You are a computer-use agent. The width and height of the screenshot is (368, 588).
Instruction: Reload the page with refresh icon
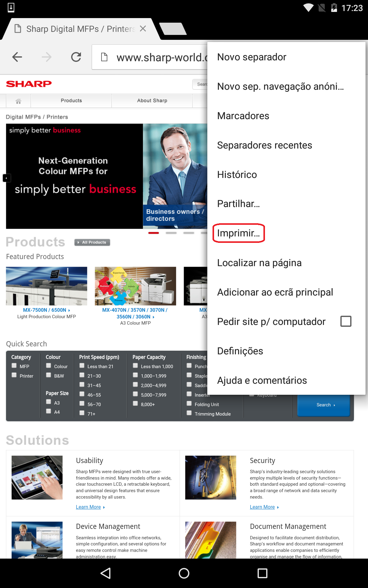tap(76, 57)
